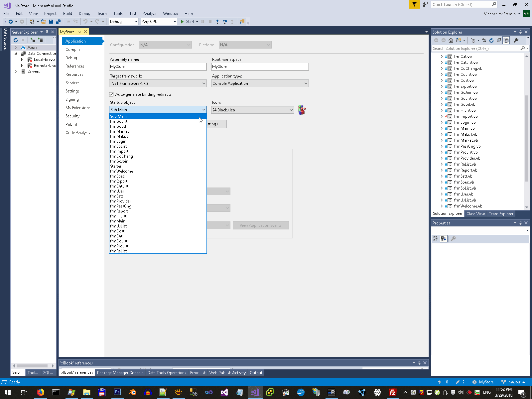Image resolution: width=532 pixels, height=399 pixels.
Task: Click the Connect to Server icon
Action: click(41, 40)
